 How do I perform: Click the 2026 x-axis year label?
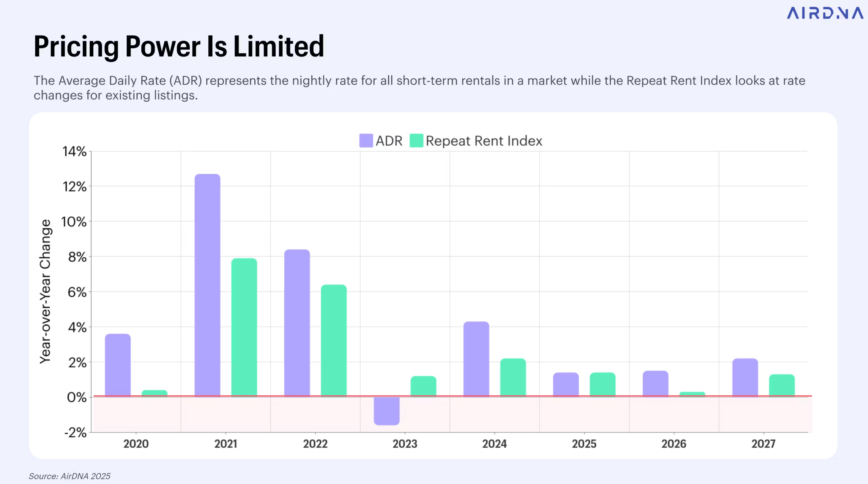[x=674, y=444]
